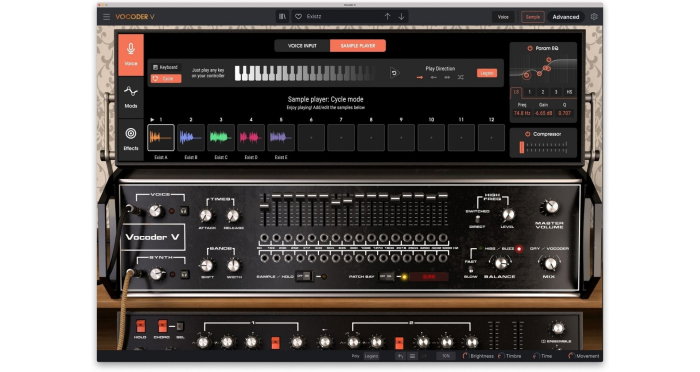Click the Bands Shift knob
The height and width of the screenshot is (372, 700).
click(207, 266)
